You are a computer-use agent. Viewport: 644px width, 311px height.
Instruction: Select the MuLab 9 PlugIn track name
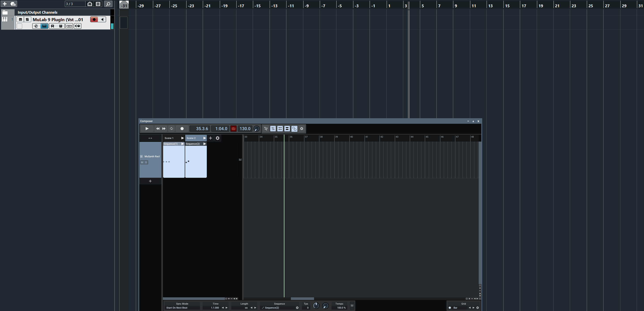[x=58, y=19]
